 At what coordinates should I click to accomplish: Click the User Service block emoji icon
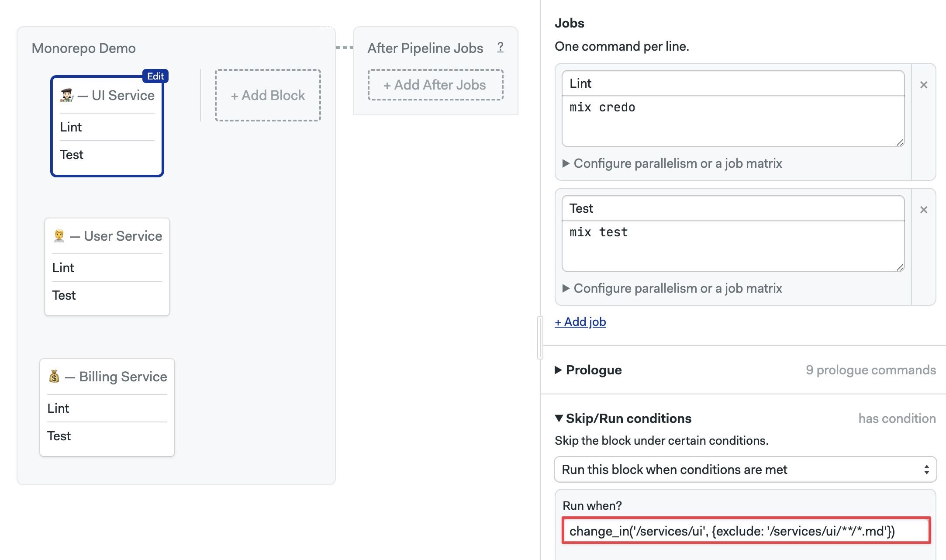(x=59, y=236)
